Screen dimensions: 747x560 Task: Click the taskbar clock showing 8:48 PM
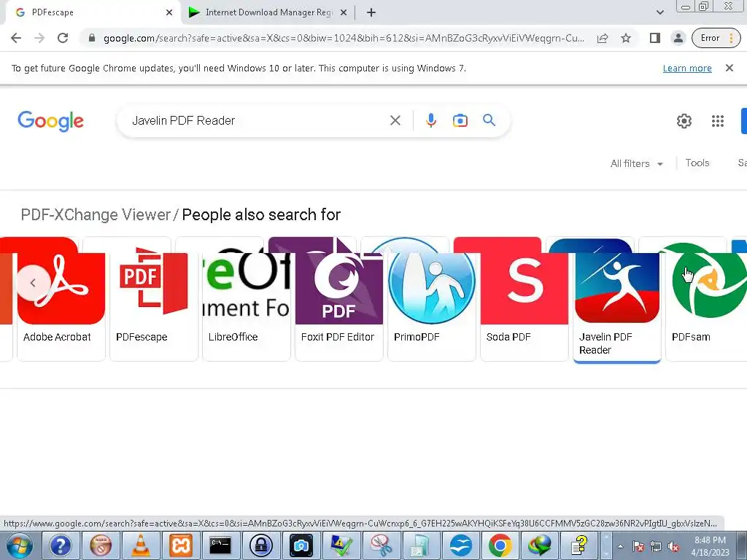pyautogui.click(x=710, y=546)
